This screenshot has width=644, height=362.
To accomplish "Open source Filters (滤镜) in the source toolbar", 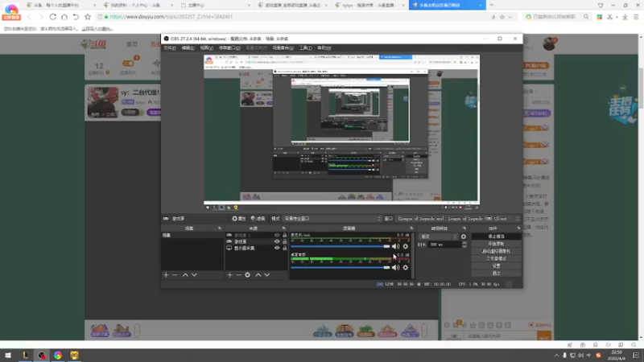I will point(258,218).
